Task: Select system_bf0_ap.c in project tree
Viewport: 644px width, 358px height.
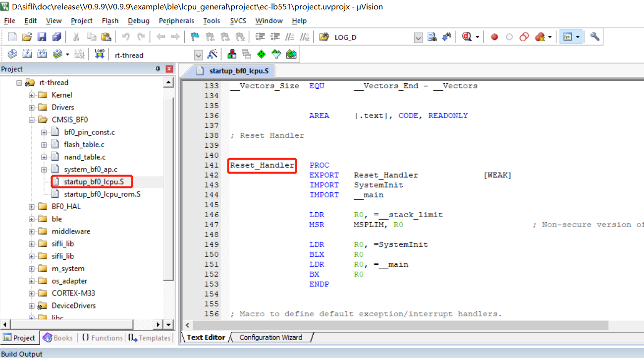Action: 91,169
